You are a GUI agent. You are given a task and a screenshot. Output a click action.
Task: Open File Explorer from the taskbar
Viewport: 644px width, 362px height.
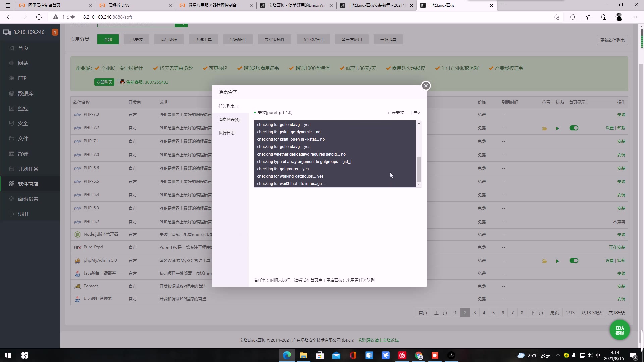point(303,355)
